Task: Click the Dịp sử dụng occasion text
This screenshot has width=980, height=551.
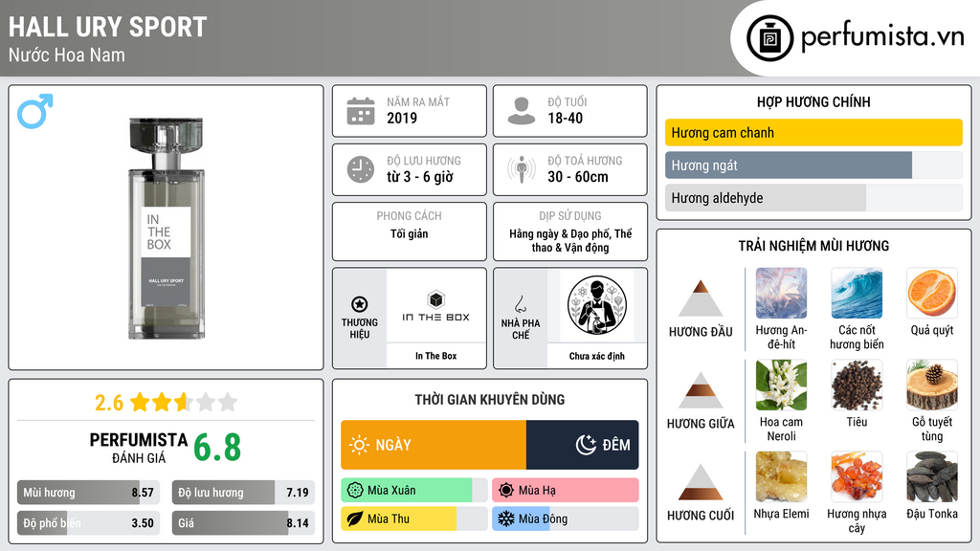Action: (570, 240)
